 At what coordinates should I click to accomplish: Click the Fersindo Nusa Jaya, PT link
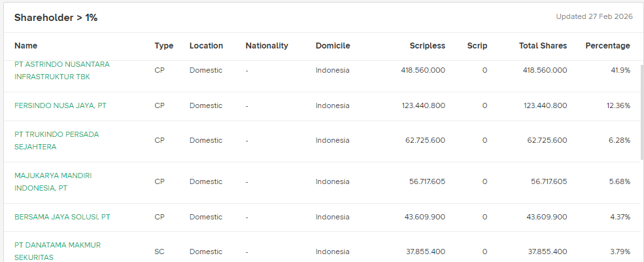60,105
